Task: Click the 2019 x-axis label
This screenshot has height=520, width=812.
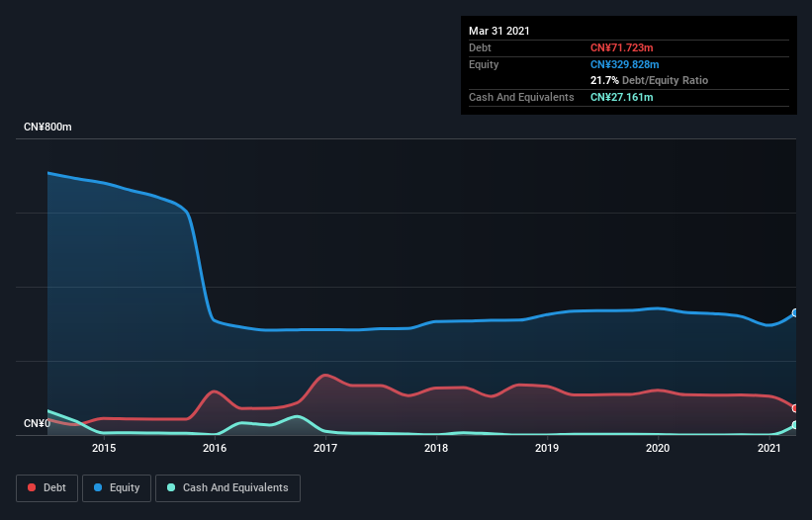Action: coord(547,448)
